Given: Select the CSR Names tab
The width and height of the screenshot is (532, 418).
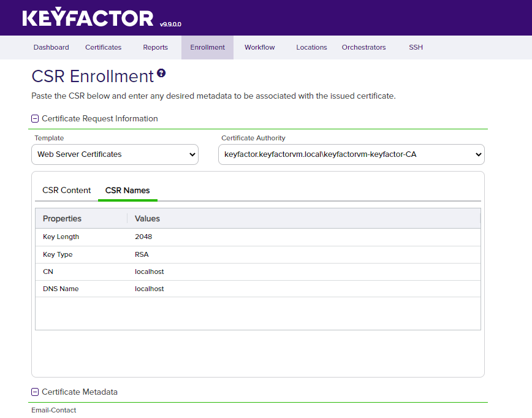Looking at the screenshot, I should point(127,191).
